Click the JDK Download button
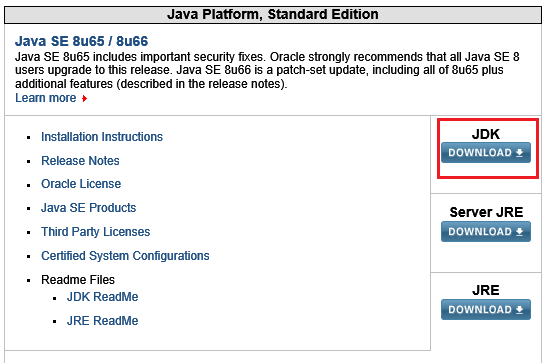 pos(486,153)
